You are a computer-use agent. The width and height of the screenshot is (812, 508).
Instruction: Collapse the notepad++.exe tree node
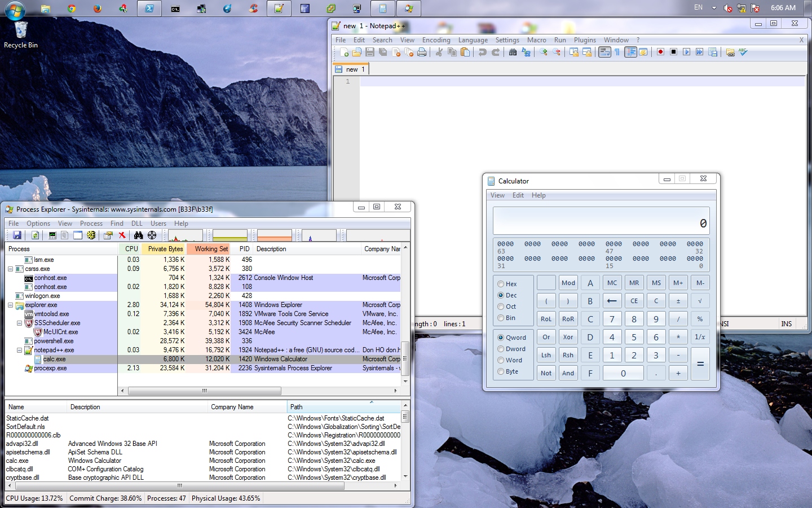19,350
